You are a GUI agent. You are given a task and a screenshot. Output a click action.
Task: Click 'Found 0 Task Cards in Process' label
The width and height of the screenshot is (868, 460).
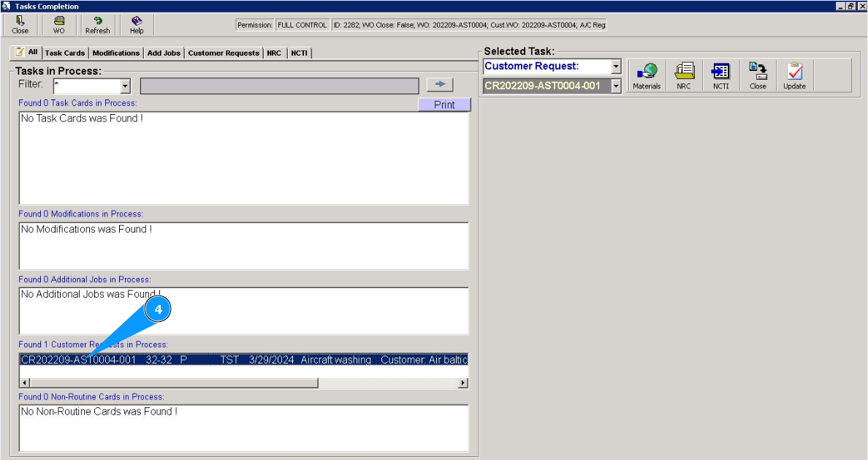click(x=77, y=103)
